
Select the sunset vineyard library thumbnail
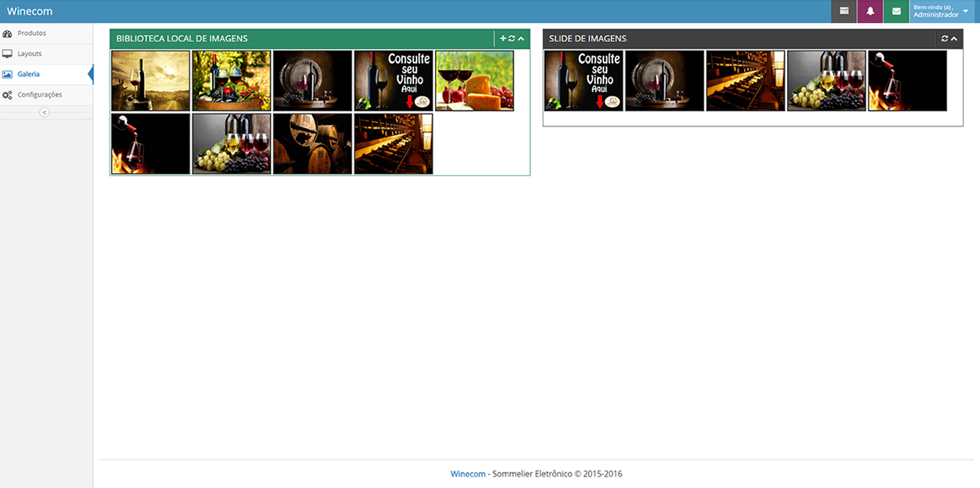click(151, 81)
